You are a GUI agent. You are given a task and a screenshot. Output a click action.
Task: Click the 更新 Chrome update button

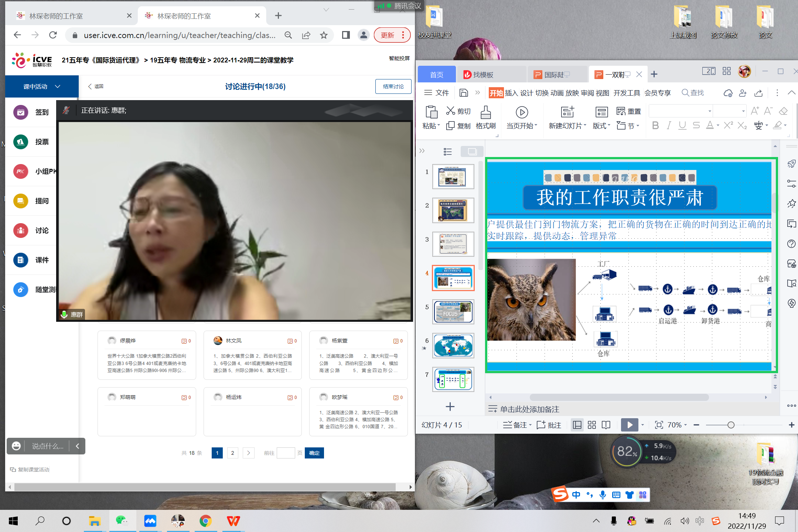392,35
